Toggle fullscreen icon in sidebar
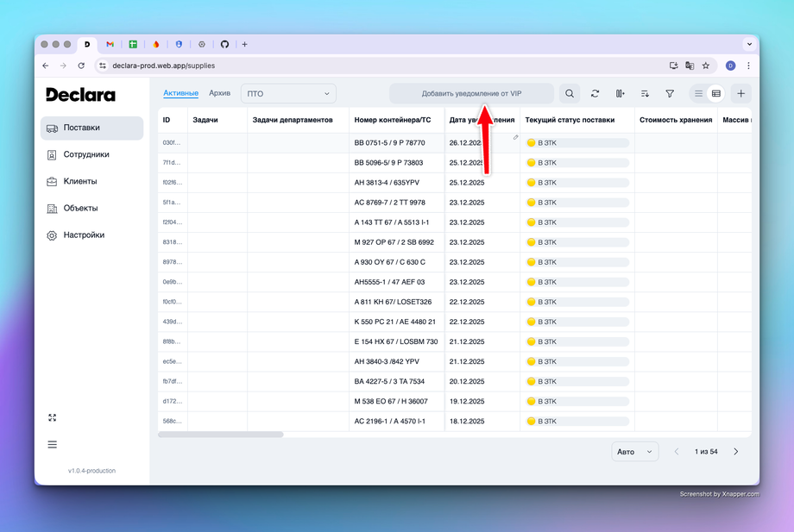794x532 pixels. 52,417
